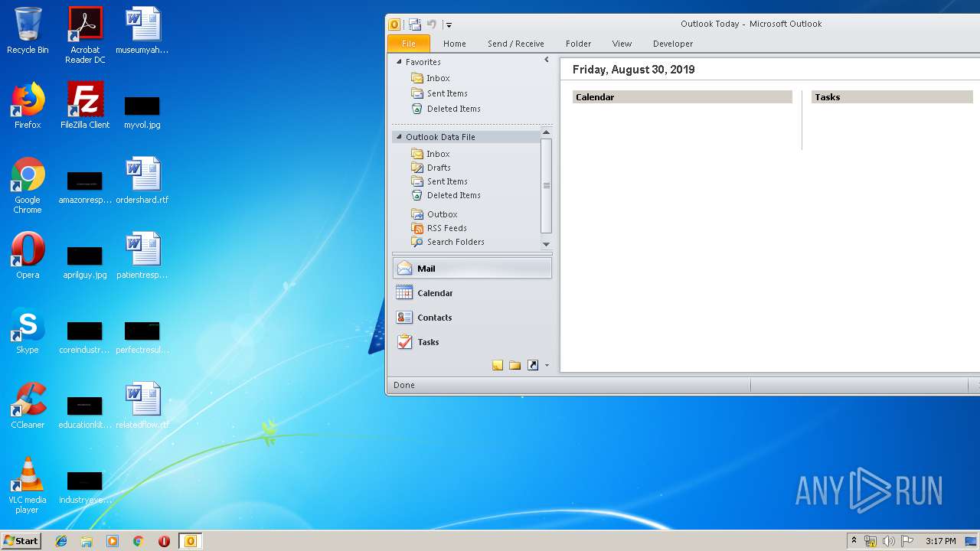Switch to the Home ribbon tab
This screenshot has height=551, width=980.
455,44
